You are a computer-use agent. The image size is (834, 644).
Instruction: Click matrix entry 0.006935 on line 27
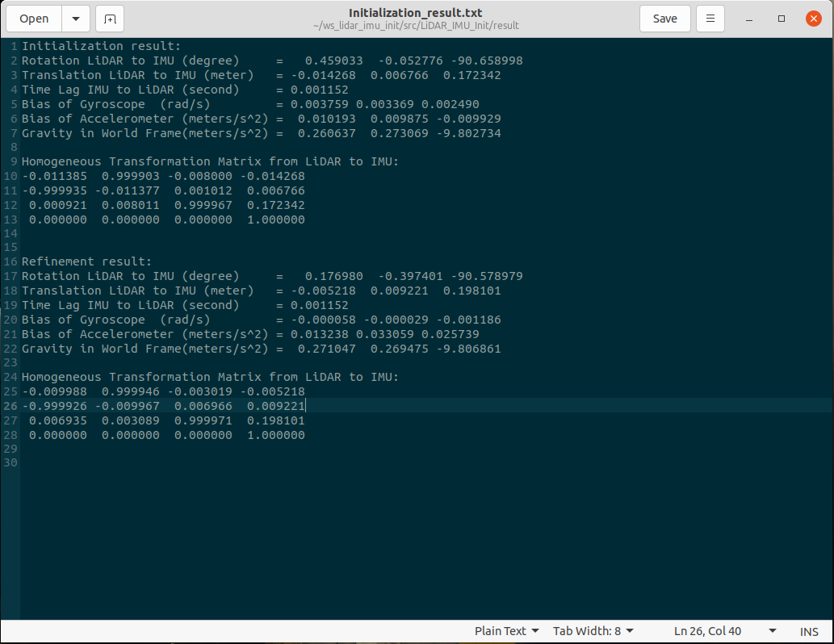[x=58, y=420]
